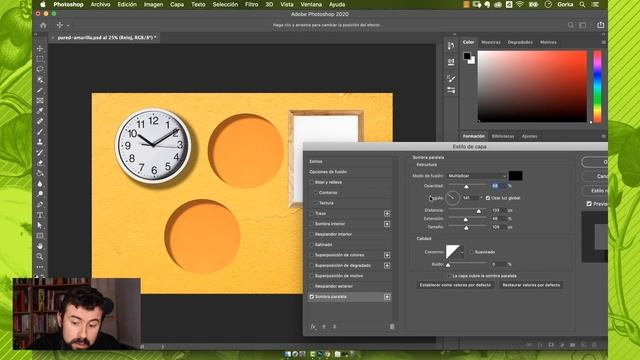The image size is (640, 360).
Task: Switch to the Muestras tab
Action: (491, 42)
